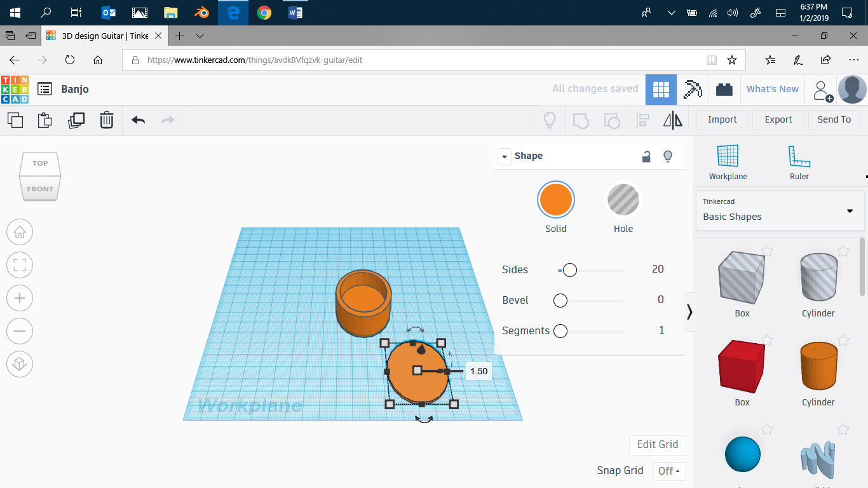The image size is (868, 488).
Task: Open a new browser tab
Action: coord(180,36)
